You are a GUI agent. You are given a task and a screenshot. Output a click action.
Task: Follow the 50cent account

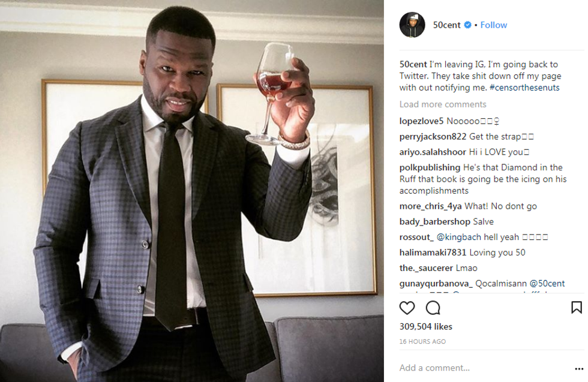point(493,25)
